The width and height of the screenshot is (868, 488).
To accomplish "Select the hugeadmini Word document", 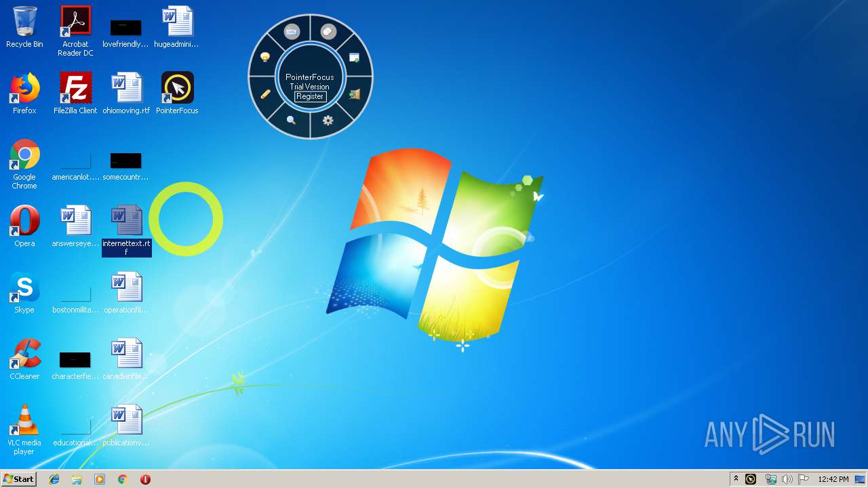I will [x=176, y=28].
